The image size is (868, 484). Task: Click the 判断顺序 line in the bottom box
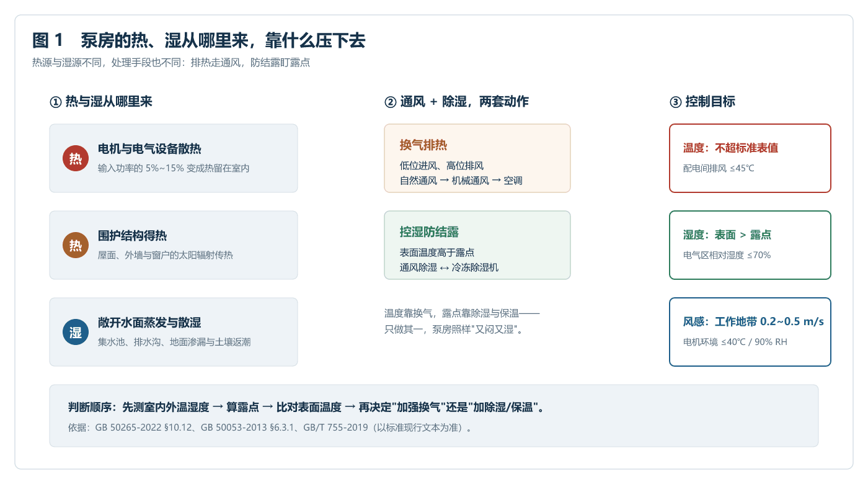(x=306, y=408)
